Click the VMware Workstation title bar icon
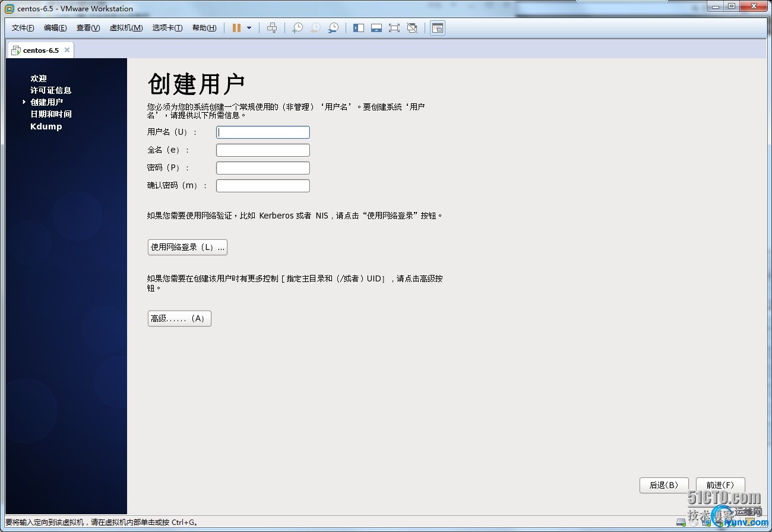Screen dimensions: 772x532 [10, 8]
